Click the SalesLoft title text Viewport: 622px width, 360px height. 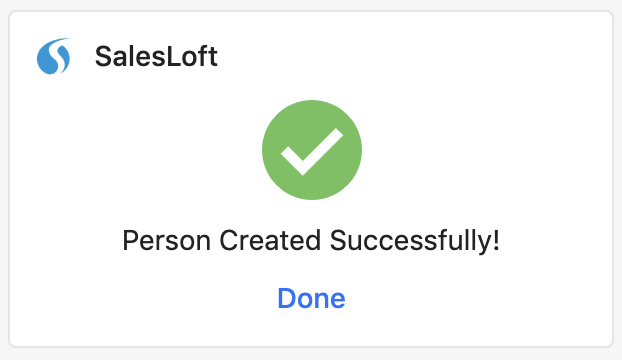pyautogui.click(x=156, y=56)
